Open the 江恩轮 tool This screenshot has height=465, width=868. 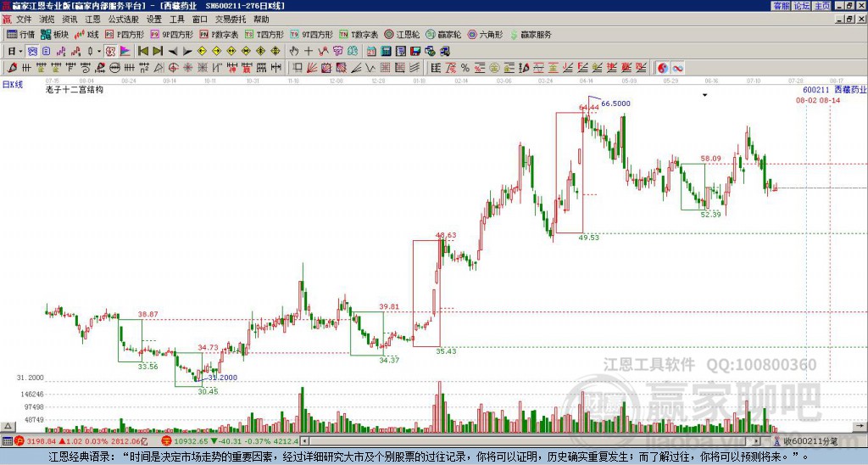click(x=402, y=34)
